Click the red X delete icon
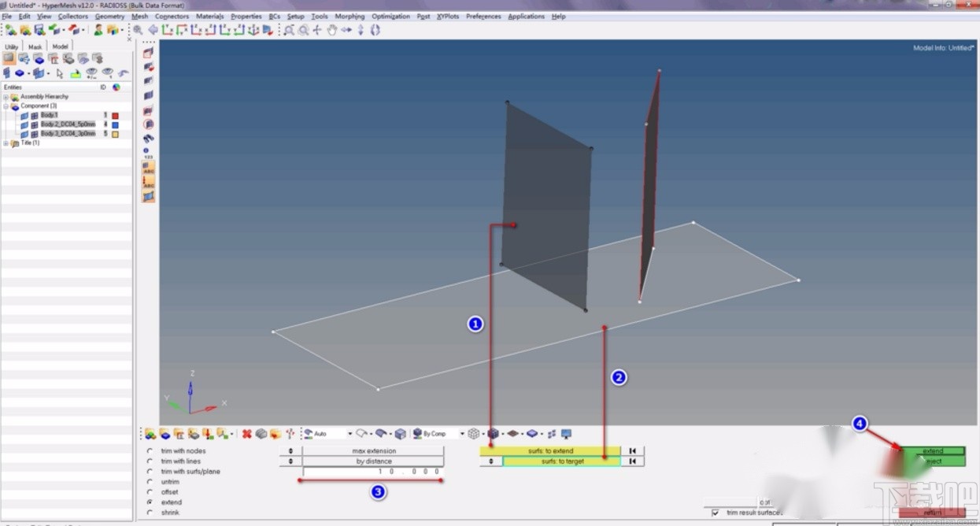980x526 pixels. point(247,434)
